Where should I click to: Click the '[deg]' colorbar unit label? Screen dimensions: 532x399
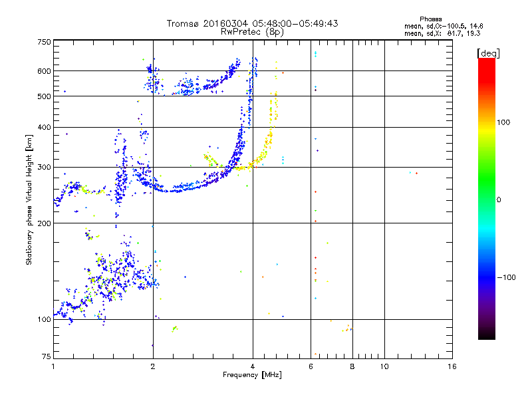pyautogui.click(x=488, y=53)
